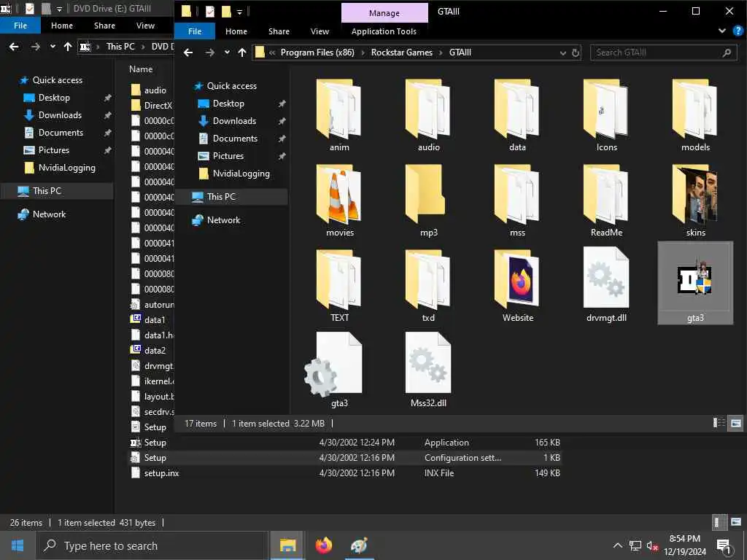Open File Explorer from the taskbar
This screenshot has height=560, width=747.
[x=287, y=545]
